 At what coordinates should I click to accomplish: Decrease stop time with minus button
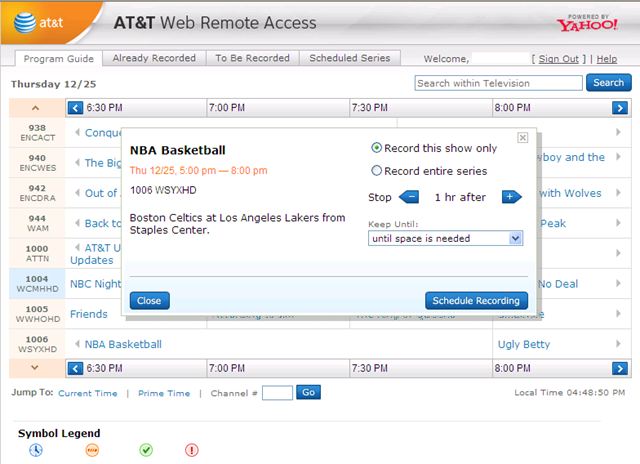point(409,197)
